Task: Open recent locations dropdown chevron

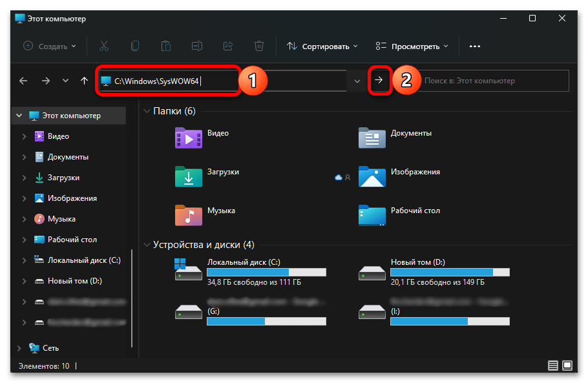Action: [65, 81]
